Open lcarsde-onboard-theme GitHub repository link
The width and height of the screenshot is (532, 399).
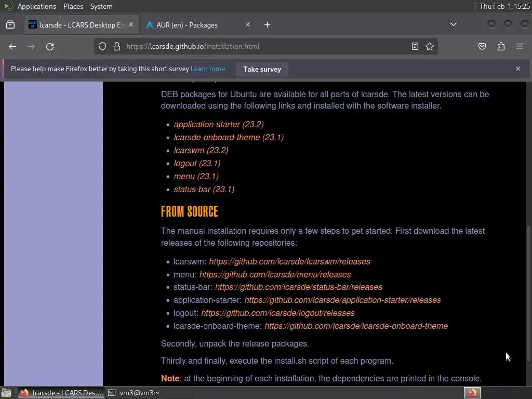coord(356,326)
